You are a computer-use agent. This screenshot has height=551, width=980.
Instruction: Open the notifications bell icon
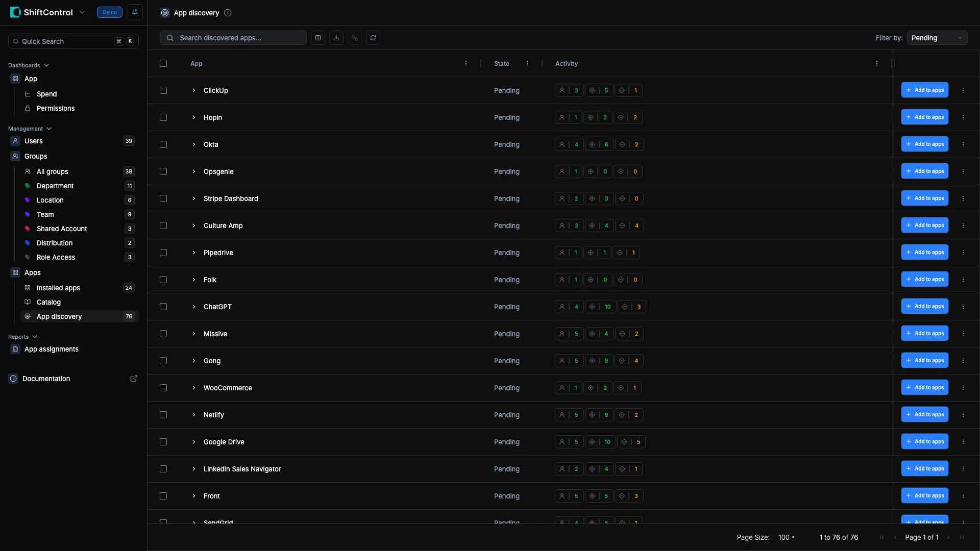(135, 12)
